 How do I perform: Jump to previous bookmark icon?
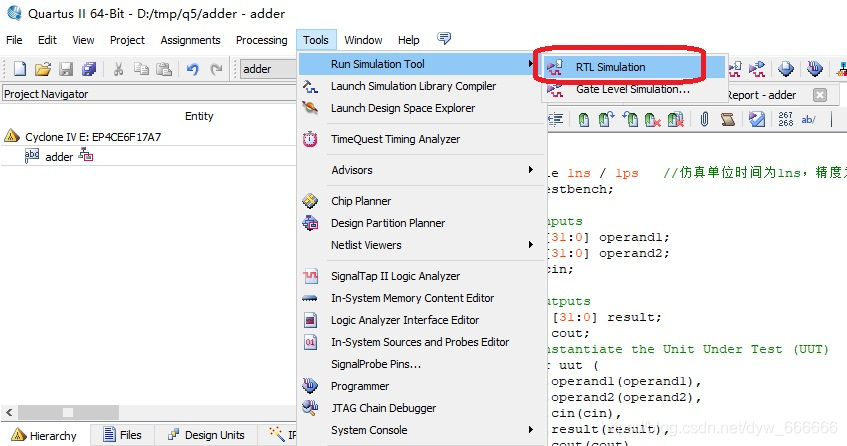coord(630,119)
